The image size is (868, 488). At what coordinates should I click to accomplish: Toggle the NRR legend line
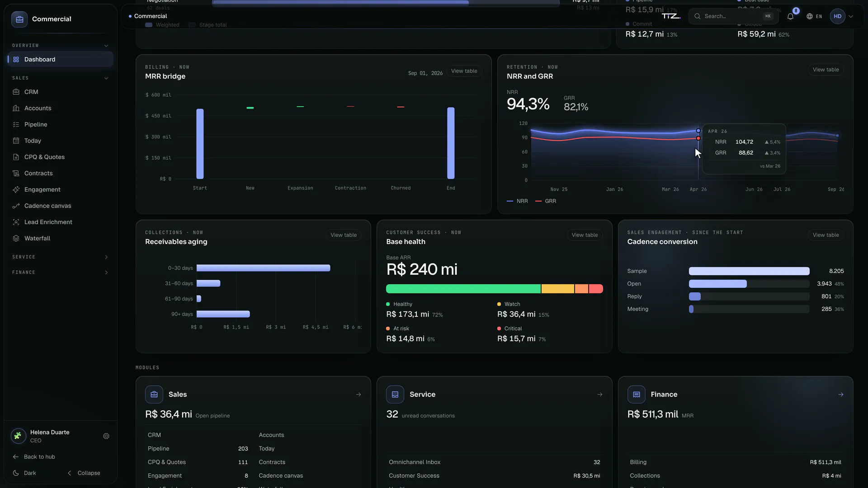coord(518,201)
